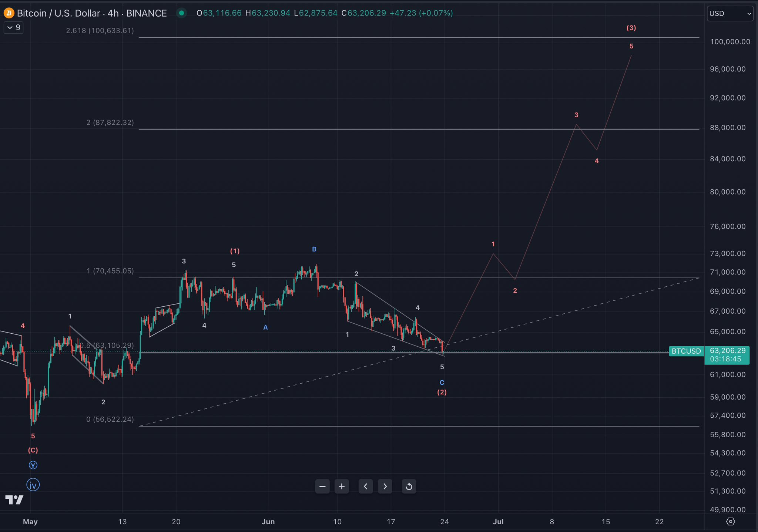Viewport: 758px width, 532px height.
Task: Click the Bitcoin / U.S. Dollar title
Action: click(58, 13)
